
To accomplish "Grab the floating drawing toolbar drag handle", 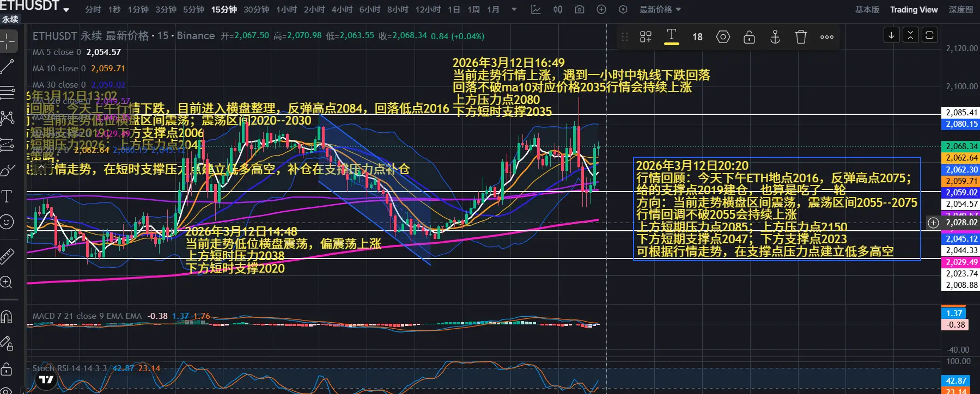I will [625, 36].
